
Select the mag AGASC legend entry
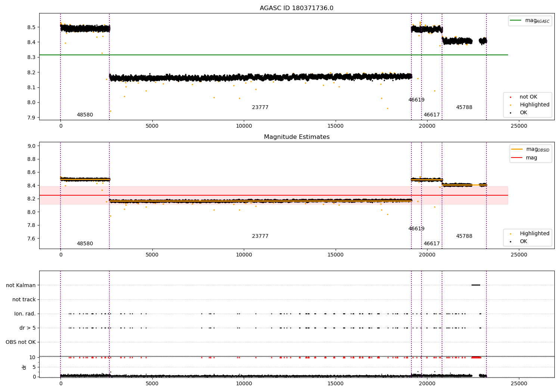[530, 21]
